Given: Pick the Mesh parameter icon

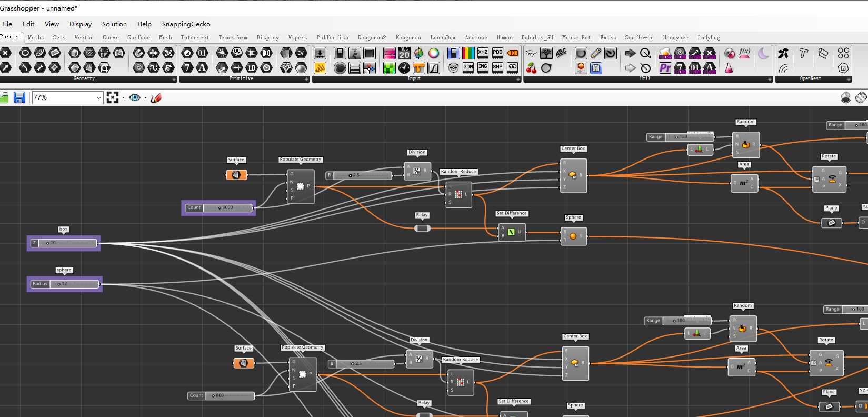Looking at the screenshot, I should click(89, 53).
